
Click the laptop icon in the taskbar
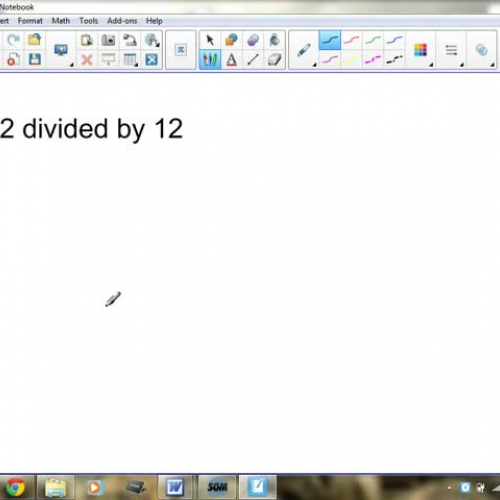click(136, 488)
